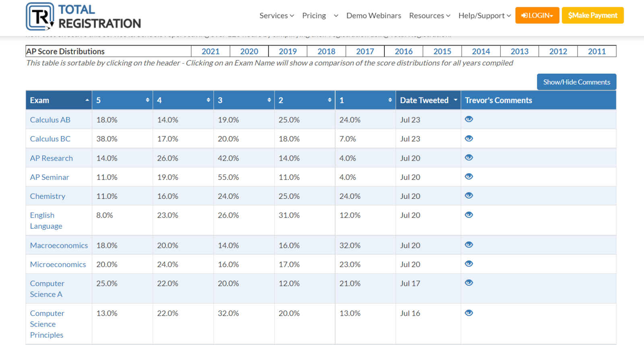The width and height of the screenshot is (644, 345).
Task: Show comment for Calculus AB row
Action: tap(469, 119)
